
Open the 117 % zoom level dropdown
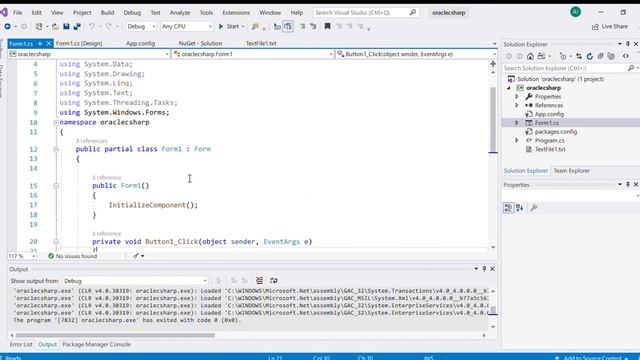22,256
